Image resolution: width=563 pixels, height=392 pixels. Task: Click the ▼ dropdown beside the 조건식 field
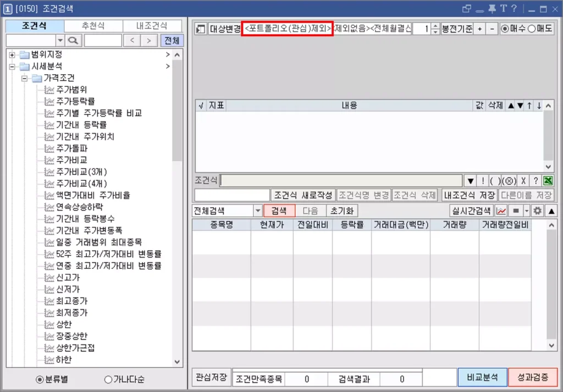pos(471,180)
